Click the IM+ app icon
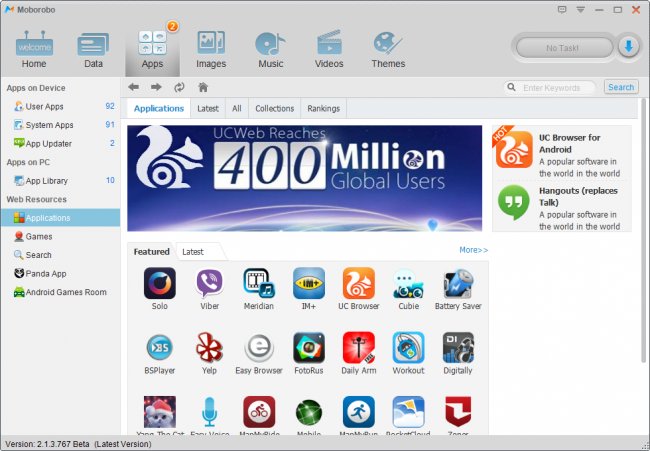 (x=309, y=283)
